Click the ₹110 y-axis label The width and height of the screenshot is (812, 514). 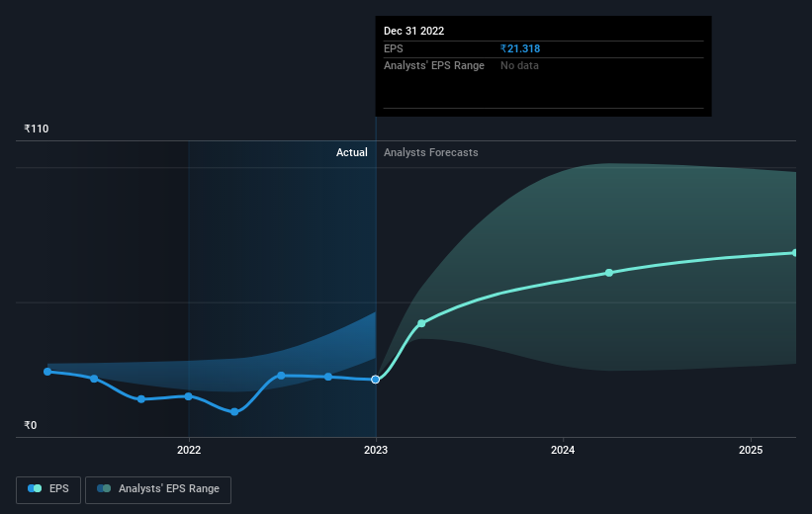[37, 128]
